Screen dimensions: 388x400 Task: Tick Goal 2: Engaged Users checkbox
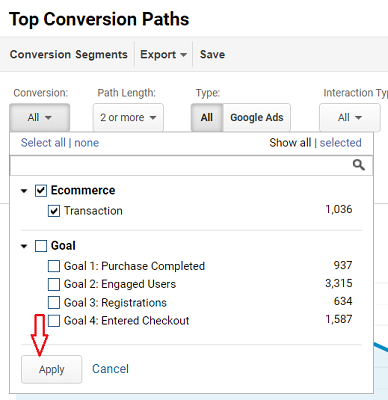pyautogui.click(x=54, y=284)
